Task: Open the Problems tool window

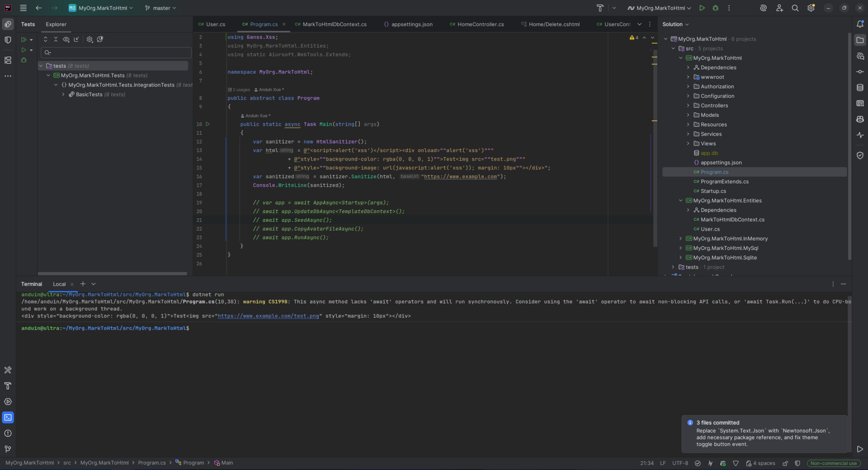Action: [x=8, y=433]
